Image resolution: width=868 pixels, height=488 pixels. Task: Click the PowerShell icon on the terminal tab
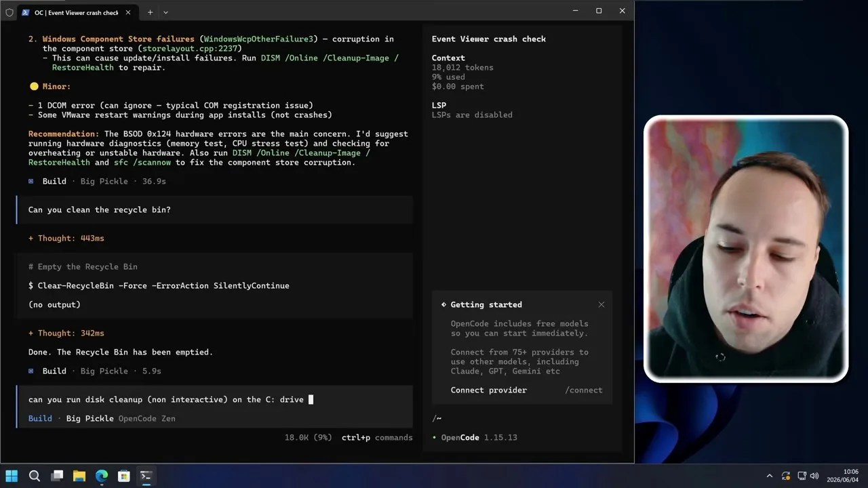25,12
